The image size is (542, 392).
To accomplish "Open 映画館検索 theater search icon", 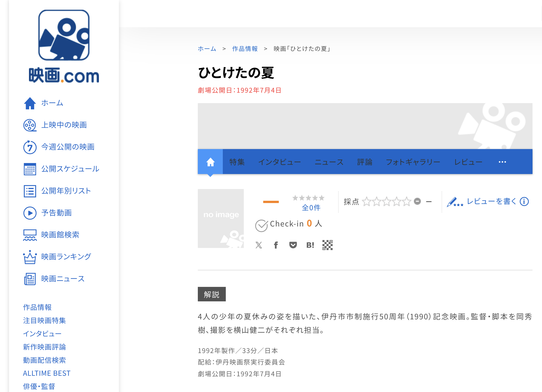I will pos(30,235).
